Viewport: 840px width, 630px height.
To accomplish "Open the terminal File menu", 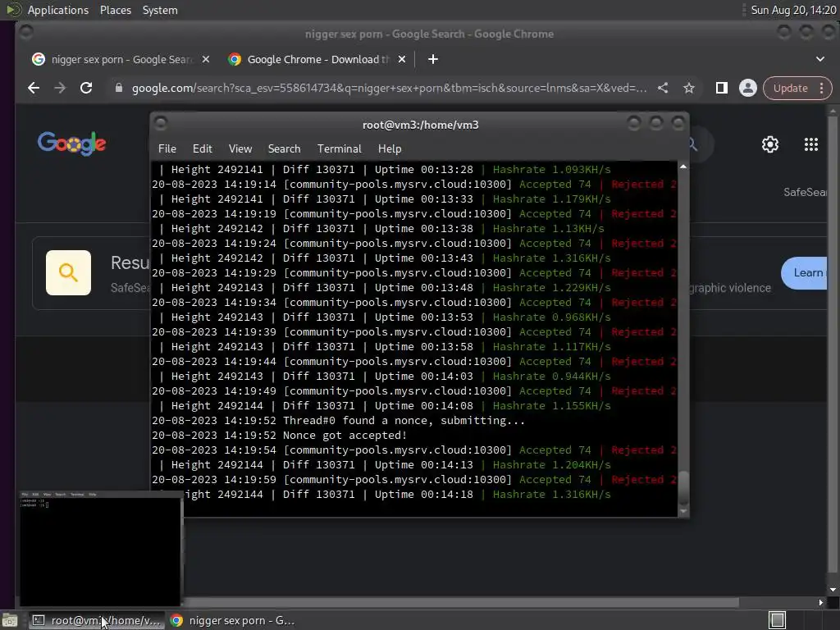I will [167, 149].
